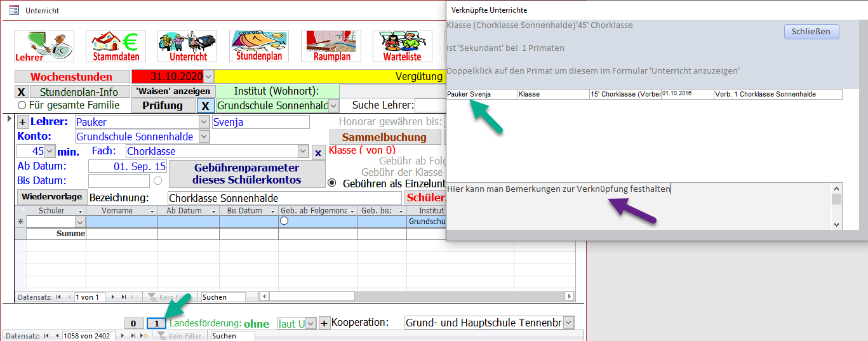Screen dimensions: 868x341
Task: Expand the Fach Chorklasse dropdown
Action: click(303, 151)
